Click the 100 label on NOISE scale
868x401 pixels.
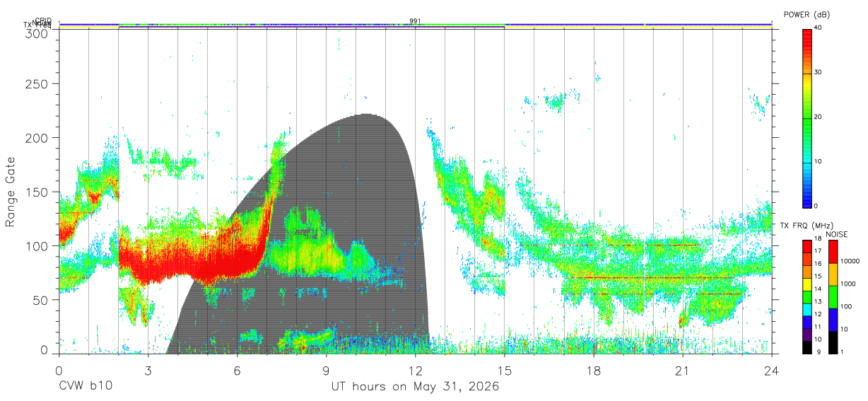(x=846, y=306)
